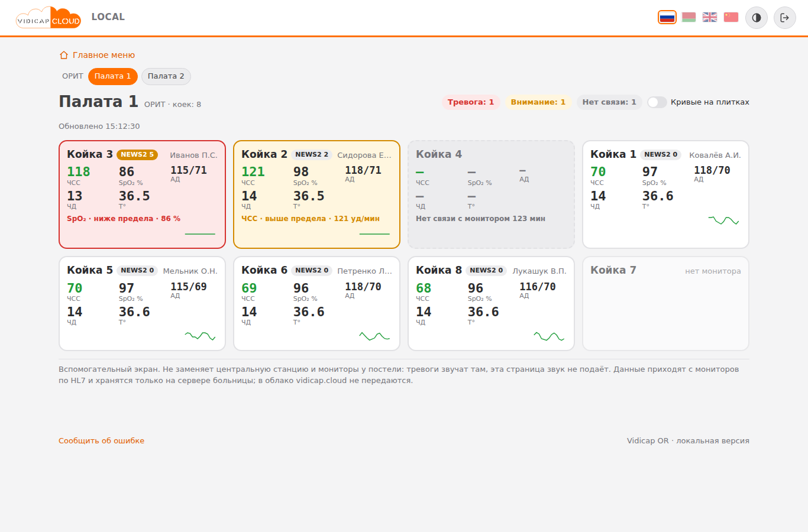Click the Койка 7 heading
The image size is (808, 532).
click(x=613, y=270)
